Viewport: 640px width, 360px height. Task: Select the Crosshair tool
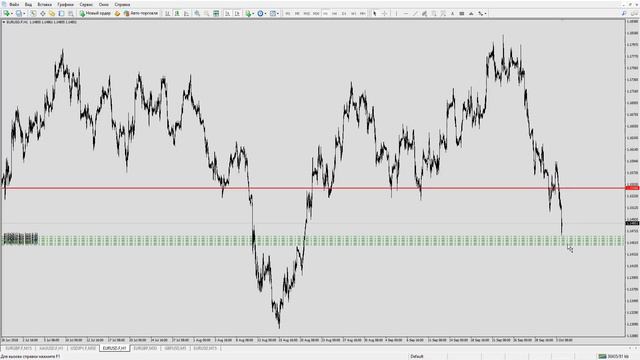[384, 13]
